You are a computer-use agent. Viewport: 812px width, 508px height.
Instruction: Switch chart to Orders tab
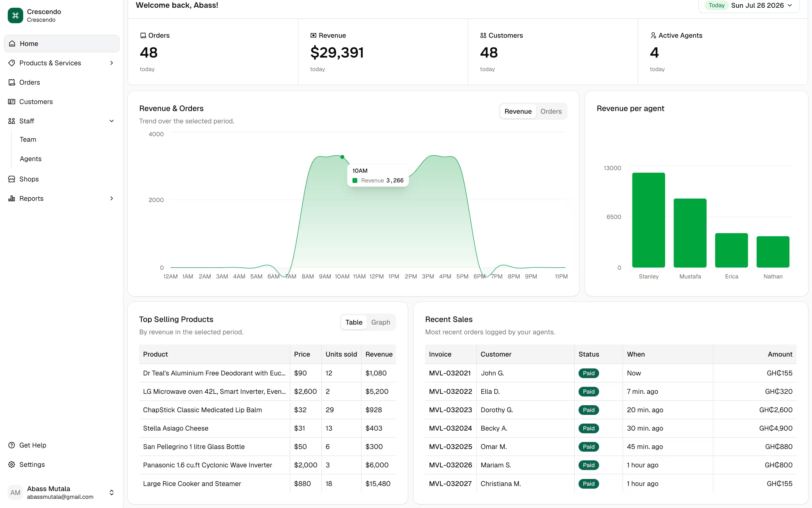[551, 111]
